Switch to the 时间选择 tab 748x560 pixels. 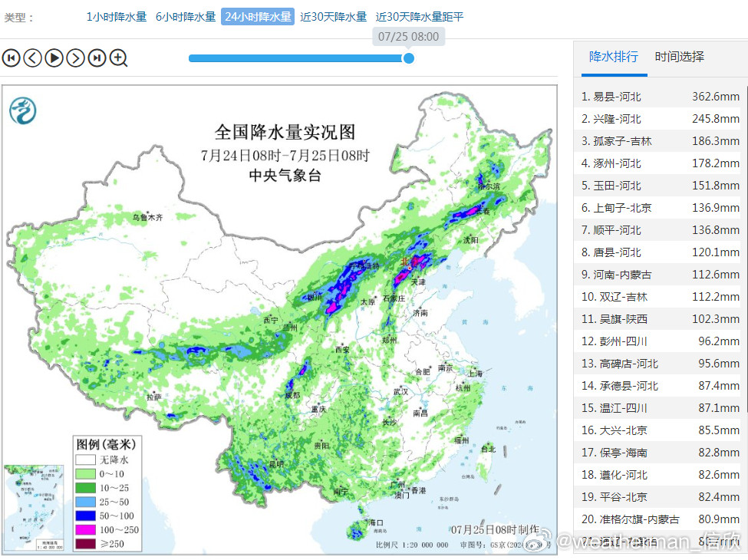click(x=679, y=57)
